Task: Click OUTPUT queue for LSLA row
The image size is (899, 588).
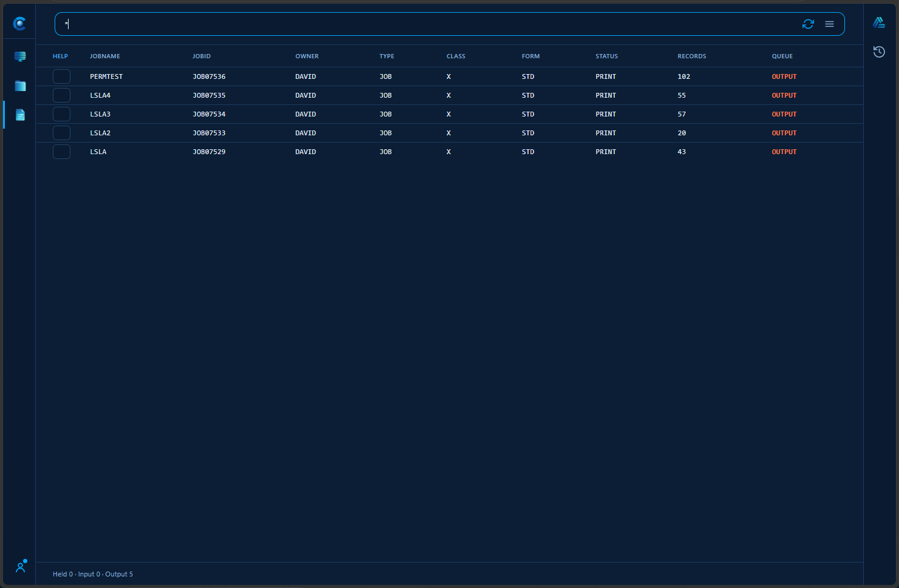Action: point(784,152)
